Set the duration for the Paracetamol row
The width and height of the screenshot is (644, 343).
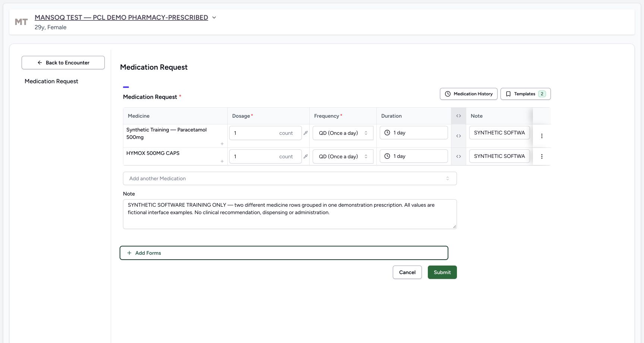pos(414,133)
